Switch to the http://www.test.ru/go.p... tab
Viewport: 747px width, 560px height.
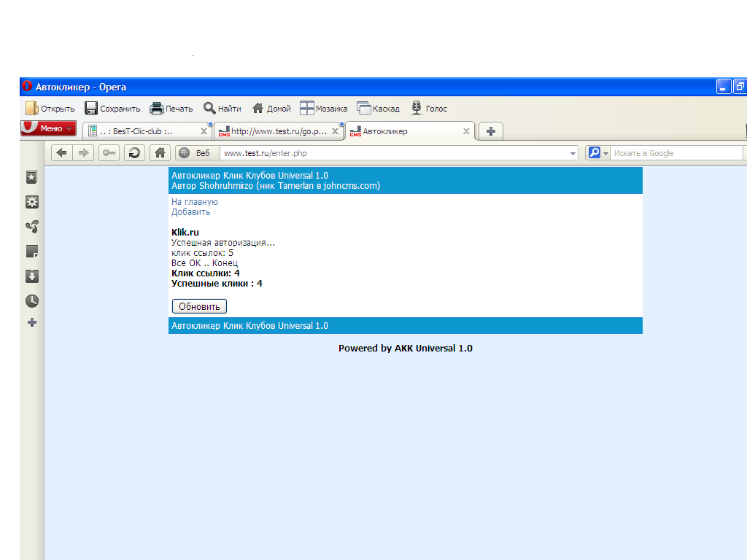(279, 131)
